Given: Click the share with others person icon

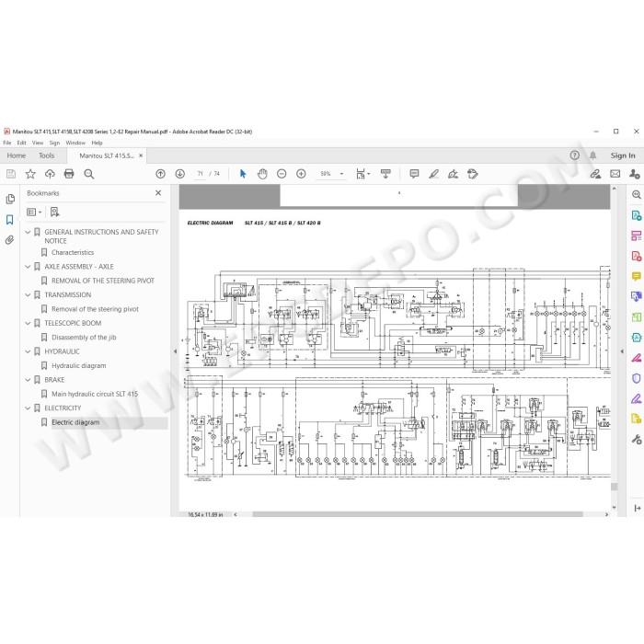Looking at the screenshot, I should 635,174.
